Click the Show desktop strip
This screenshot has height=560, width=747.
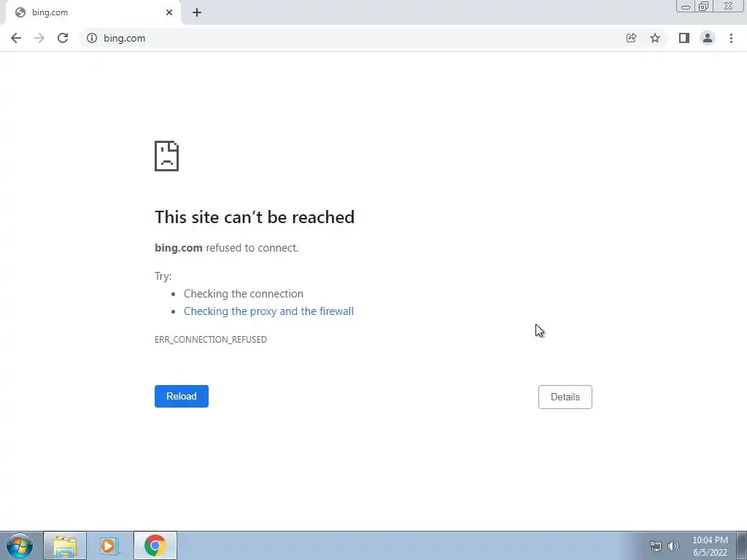(742, 545)
